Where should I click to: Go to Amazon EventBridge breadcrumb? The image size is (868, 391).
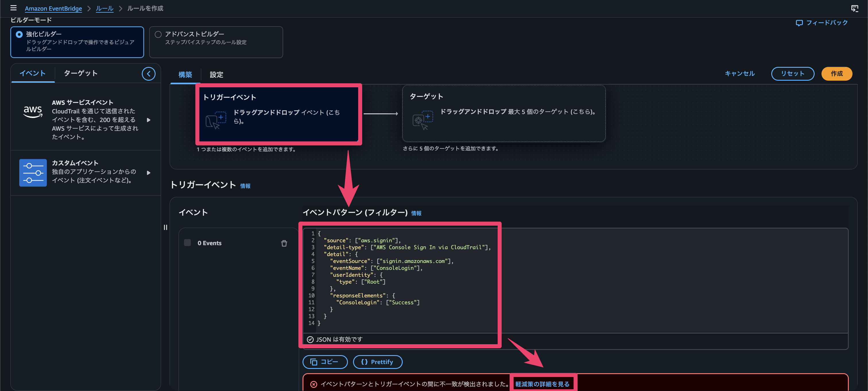tap(53, 8)
